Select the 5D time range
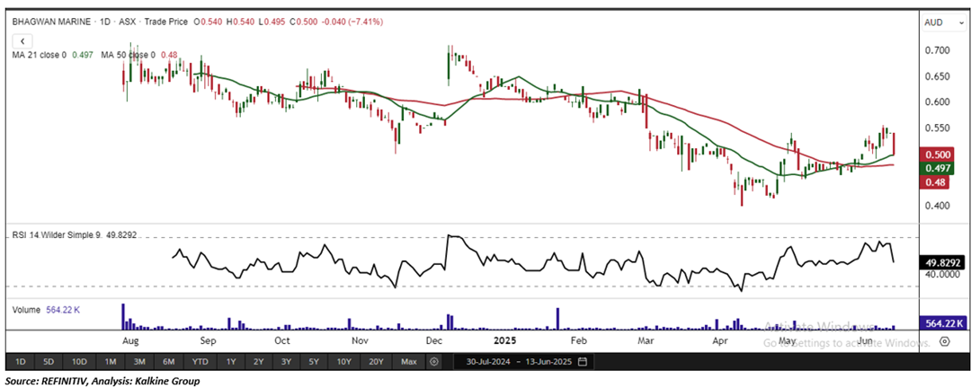 pos(49,362)
